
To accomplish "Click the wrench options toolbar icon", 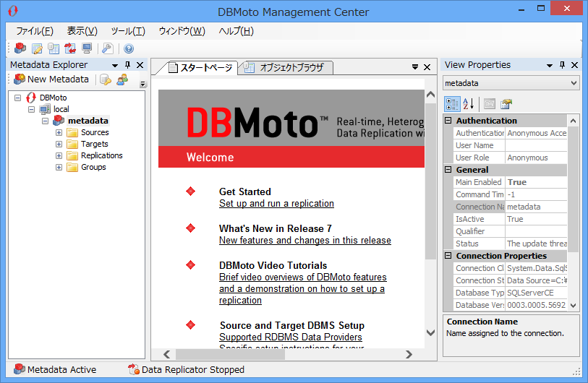I will [x=108, y=48].
